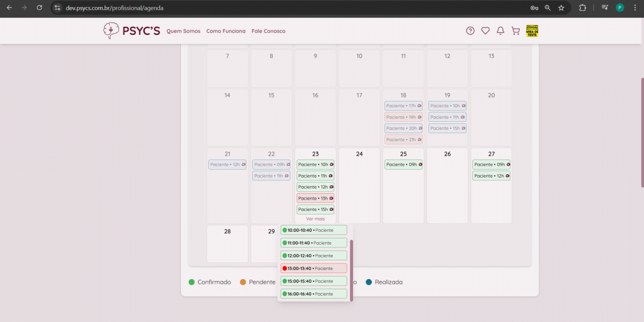Click the browser address bar URL

coord(115,8)
